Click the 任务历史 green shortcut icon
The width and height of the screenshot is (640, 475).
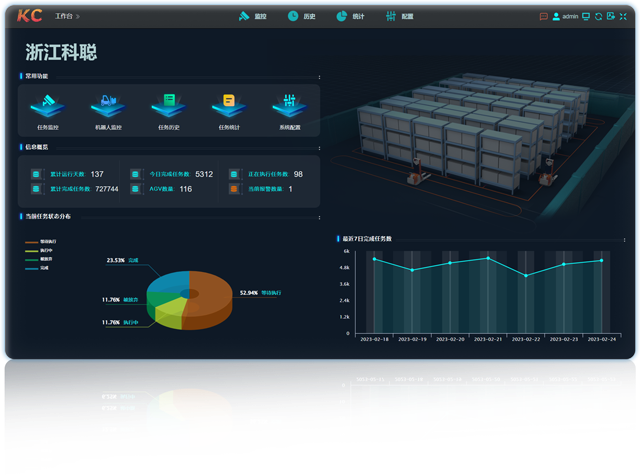click(x=169, y=104)
